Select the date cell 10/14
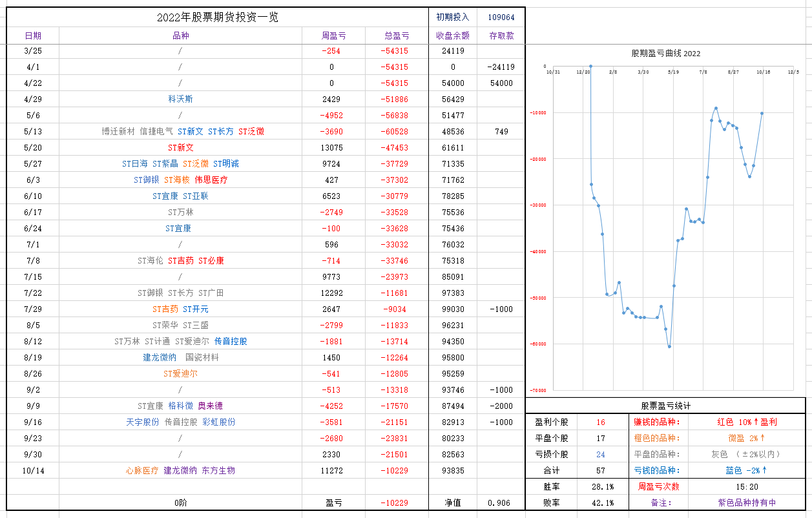The height and width of the screenshot is (518, 812). point(33,470)
